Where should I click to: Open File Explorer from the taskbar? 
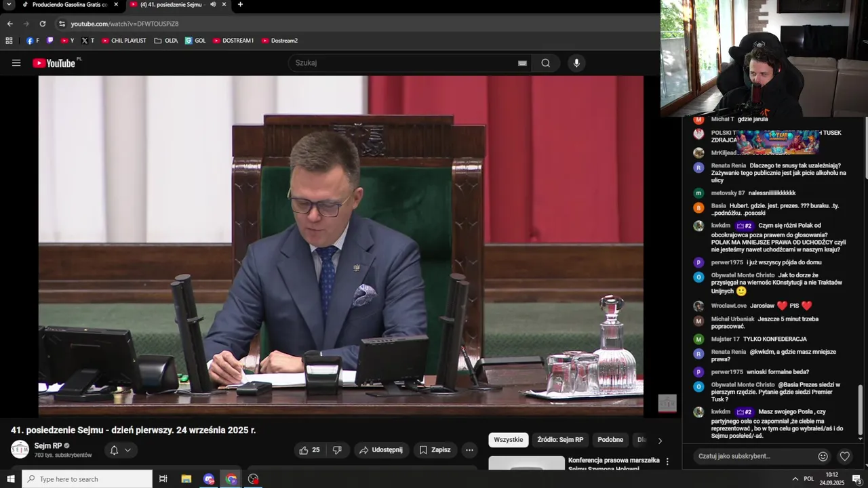[x=186, y=479]
